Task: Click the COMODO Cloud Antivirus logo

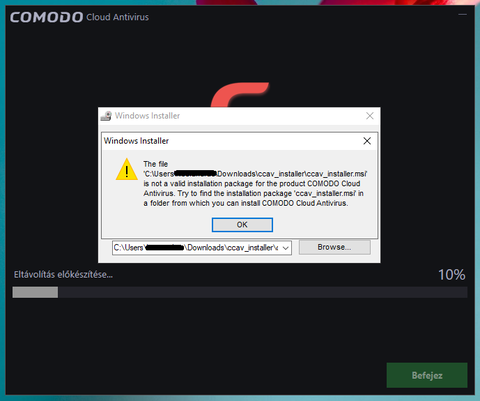Action: click(79, 17)
